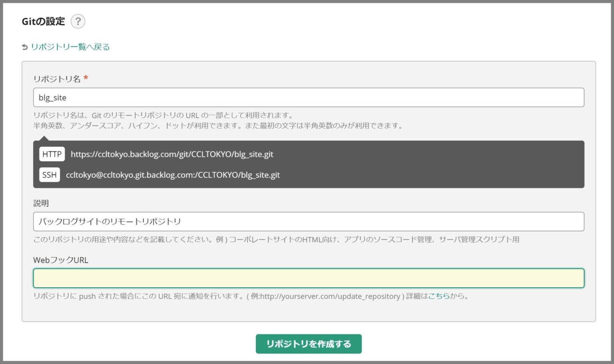Click the 説明 field label
Image resolution: width=614 pixels, height=364 pixels.
(x=41, y=203)
